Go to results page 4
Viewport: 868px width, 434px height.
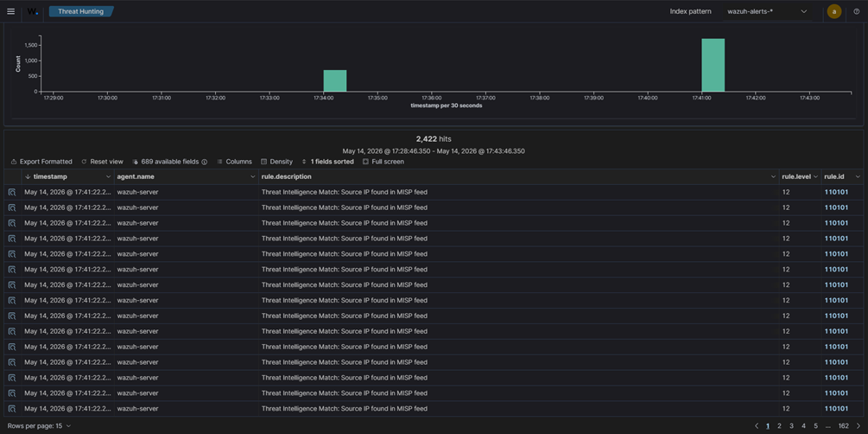tap(804, 425)
